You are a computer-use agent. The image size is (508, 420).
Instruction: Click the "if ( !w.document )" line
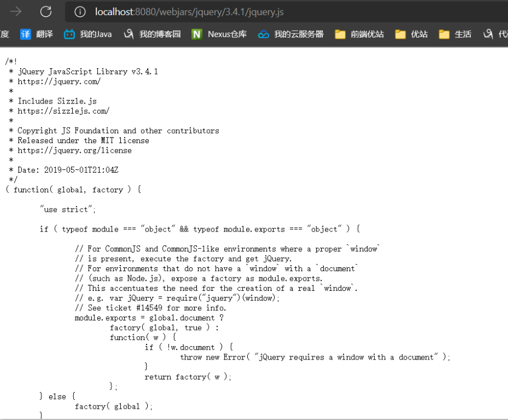[189, 347]
